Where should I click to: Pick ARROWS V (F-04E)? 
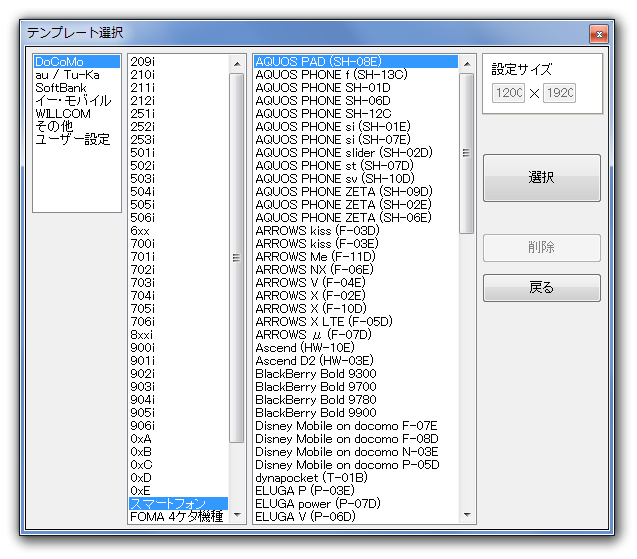(x=356, y=283)
